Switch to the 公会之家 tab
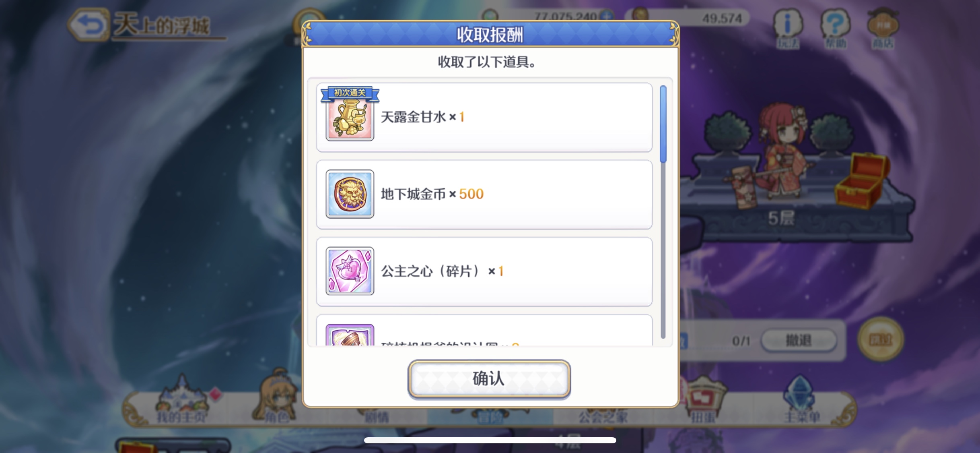 (603, 416)
